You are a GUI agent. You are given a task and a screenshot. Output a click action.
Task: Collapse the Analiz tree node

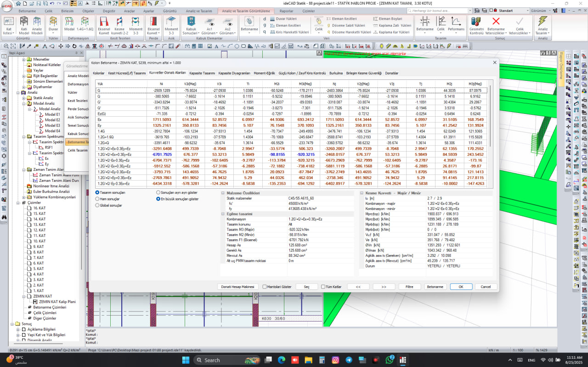coord(18,92)
